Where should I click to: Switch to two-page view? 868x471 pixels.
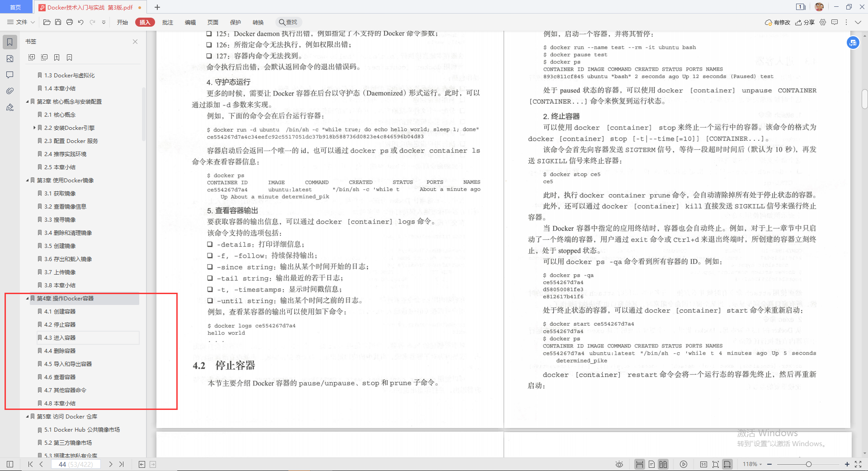663,464
